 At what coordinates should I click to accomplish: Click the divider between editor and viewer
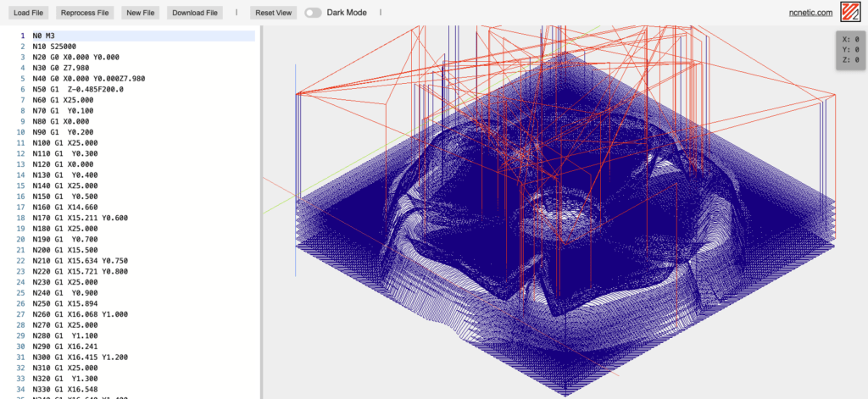260,212
